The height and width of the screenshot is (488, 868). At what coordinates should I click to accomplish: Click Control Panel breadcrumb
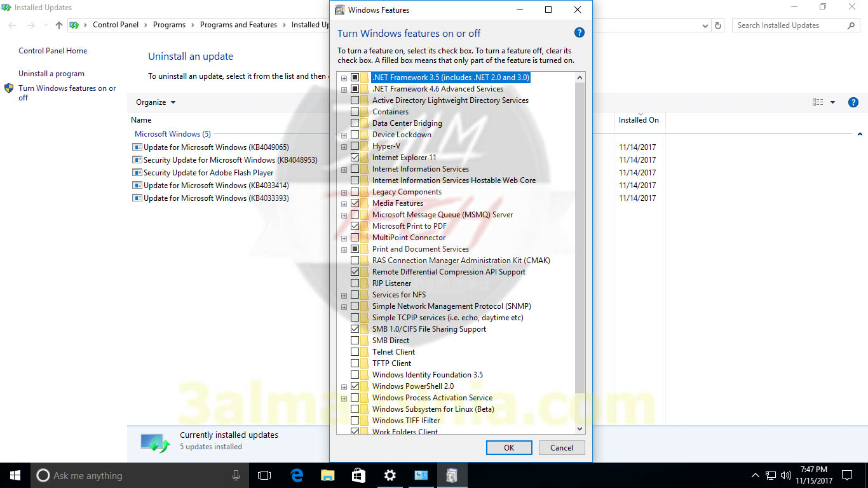point(116,25)
